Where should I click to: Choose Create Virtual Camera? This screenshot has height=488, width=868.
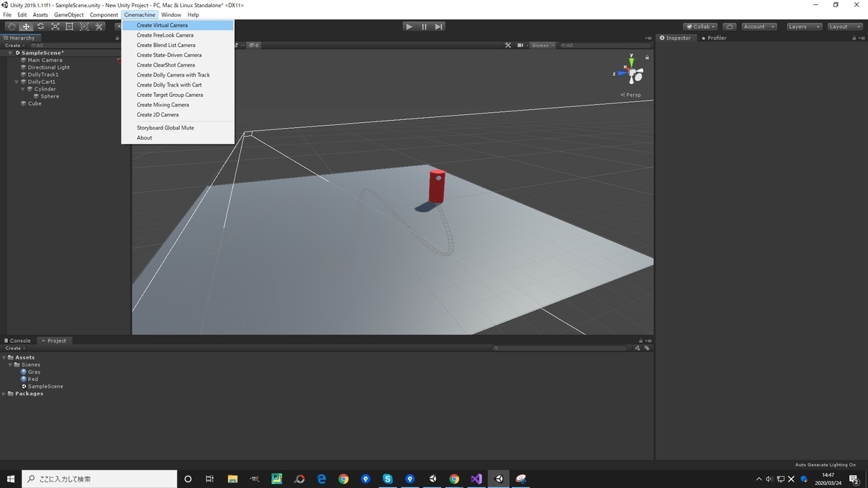178,25
